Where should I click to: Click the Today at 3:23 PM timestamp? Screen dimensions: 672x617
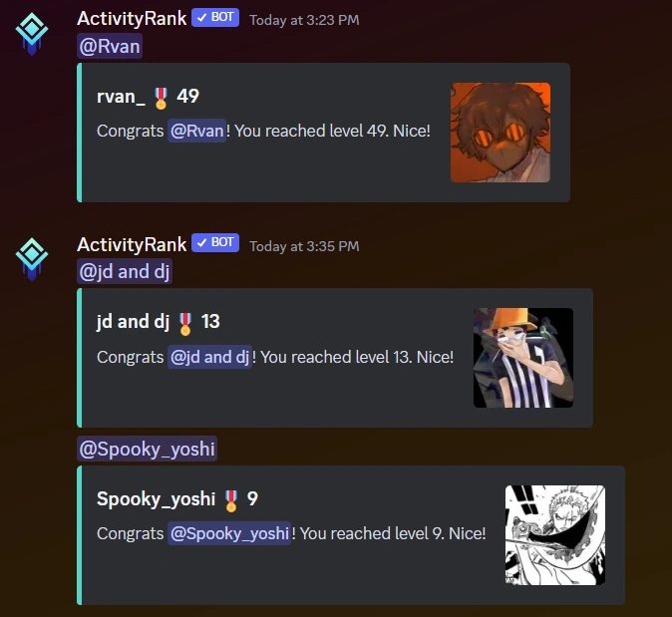click(x=304, y=20)
